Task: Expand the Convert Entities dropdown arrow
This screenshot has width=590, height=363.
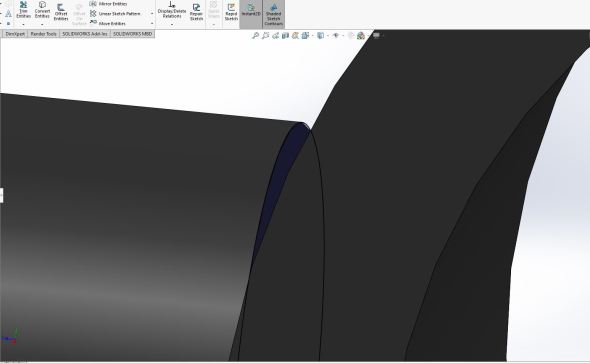Action: click(x=42, y=24)
